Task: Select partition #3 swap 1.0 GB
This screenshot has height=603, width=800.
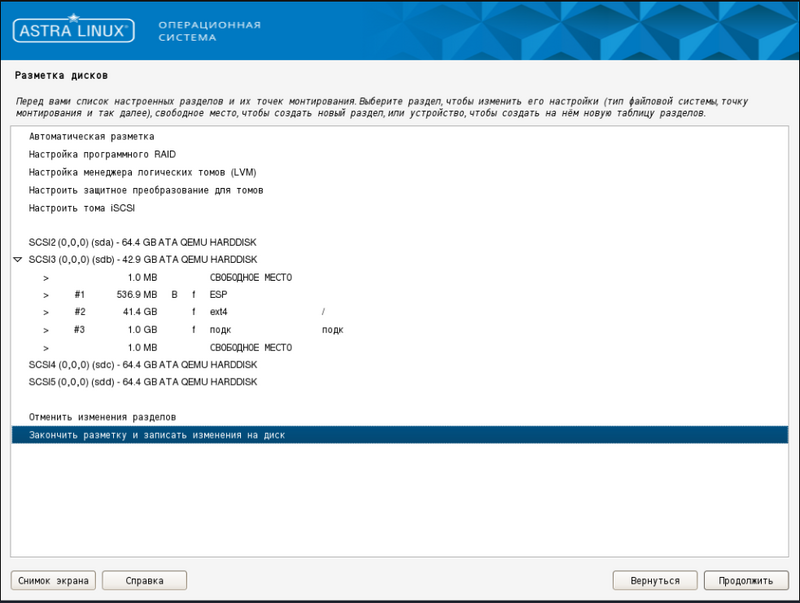Action: coord(150,329)
